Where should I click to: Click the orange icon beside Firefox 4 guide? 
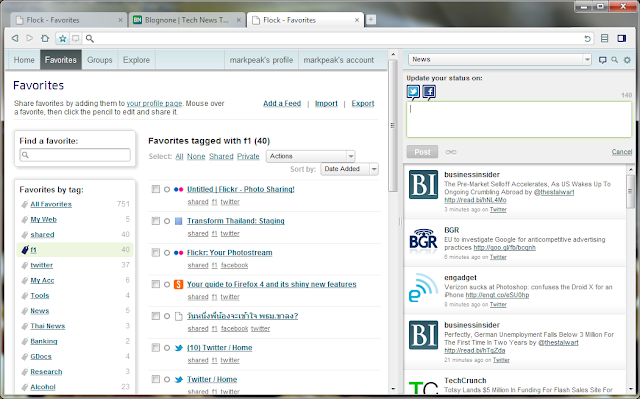[x=178, y=284]
